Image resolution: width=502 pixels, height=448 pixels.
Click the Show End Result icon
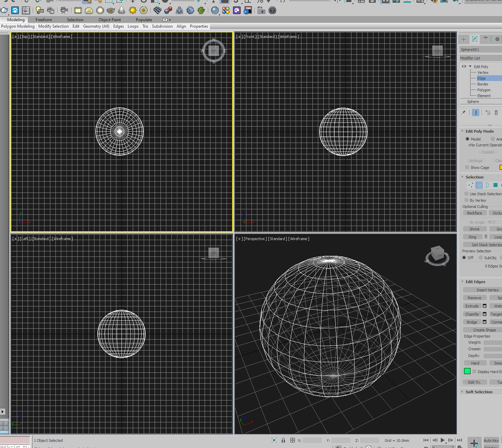[x=476, y=112]
